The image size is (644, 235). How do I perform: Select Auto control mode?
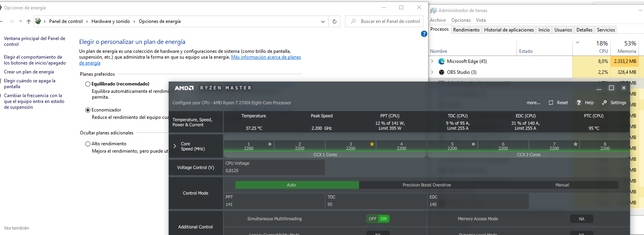click(x=297, y=185)
